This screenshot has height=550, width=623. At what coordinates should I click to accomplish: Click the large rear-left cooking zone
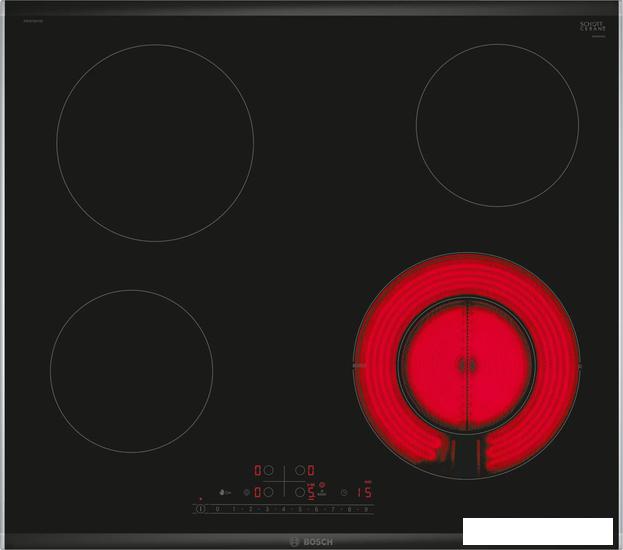[155, 142]
